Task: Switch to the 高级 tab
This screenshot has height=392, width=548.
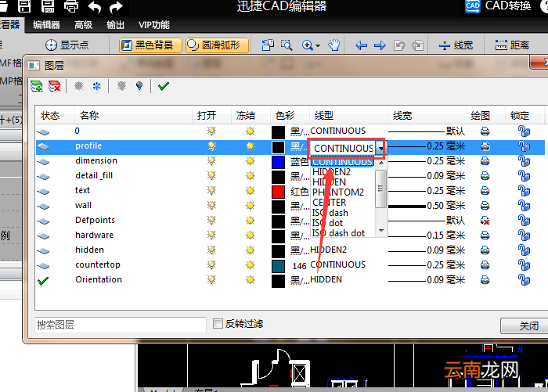Action: point(83,25)
